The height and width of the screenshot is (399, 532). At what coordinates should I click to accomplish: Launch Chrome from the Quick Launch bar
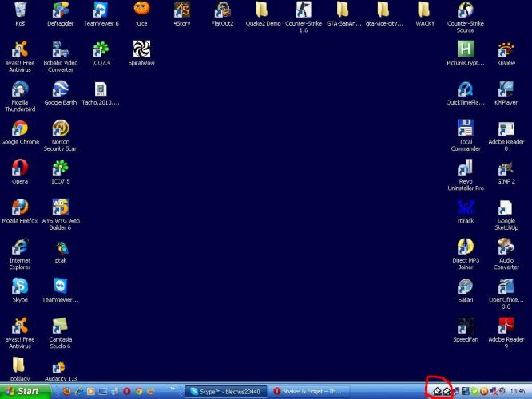[x=138, y=391]
